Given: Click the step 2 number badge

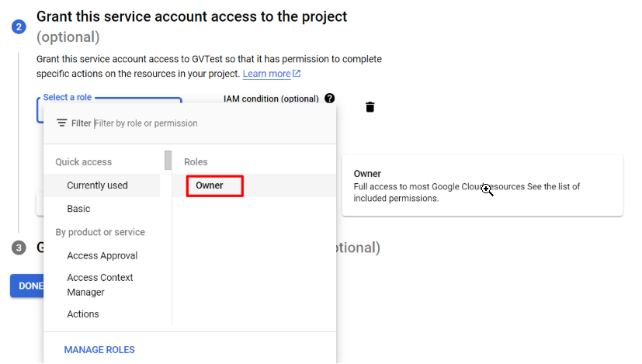Looking at the screenshot, I should click(19, 26).
